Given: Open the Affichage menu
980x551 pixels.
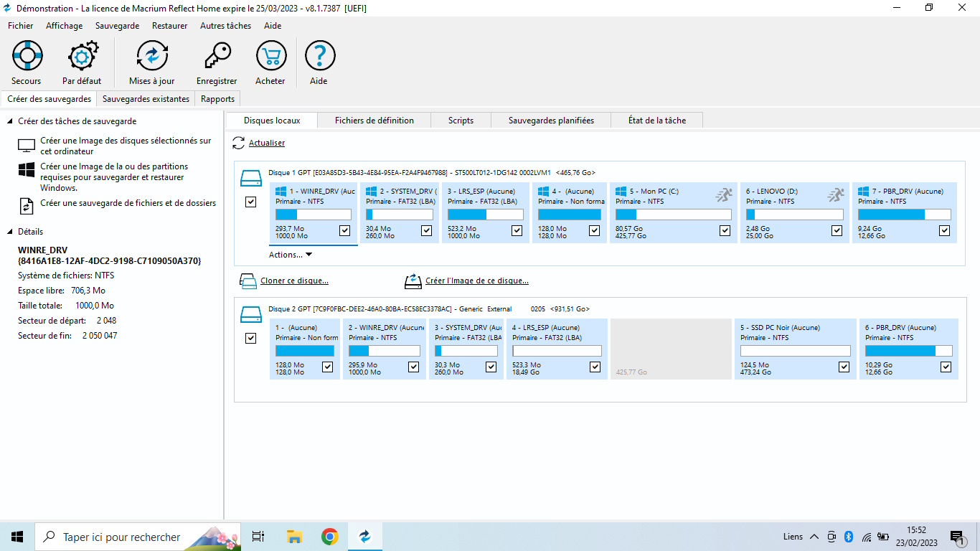Looking at the screenshot, I should [x=64, y=26].
